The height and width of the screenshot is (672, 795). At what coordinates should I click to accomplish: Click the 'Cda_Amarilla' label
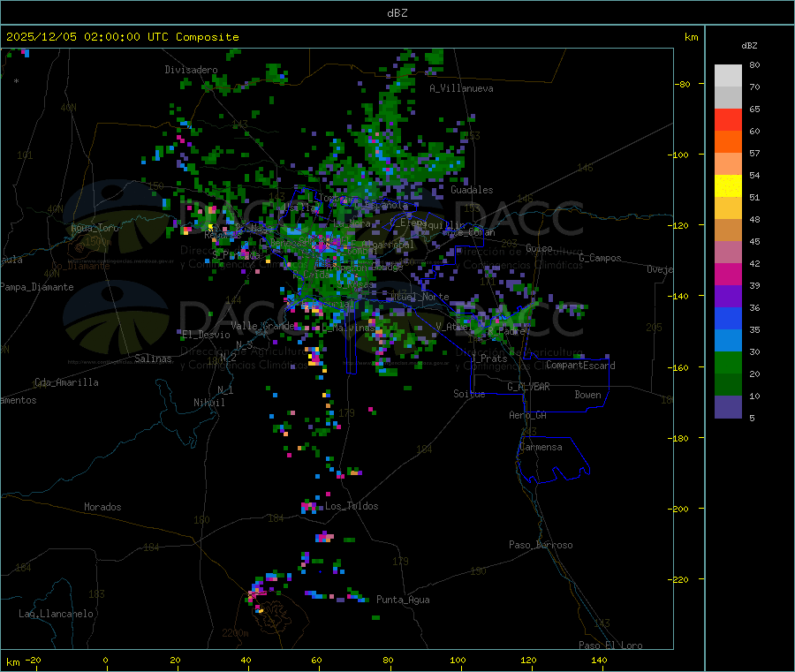(x=66, y=382)
